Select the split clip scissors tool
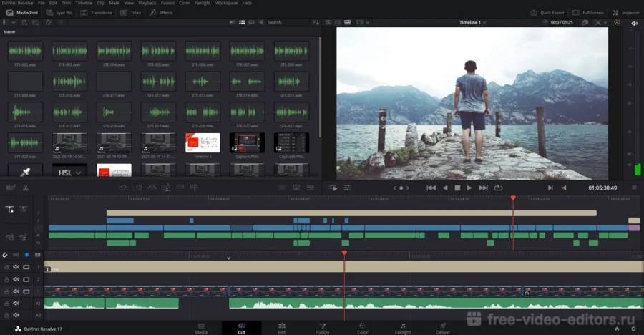 coord(26,188)
